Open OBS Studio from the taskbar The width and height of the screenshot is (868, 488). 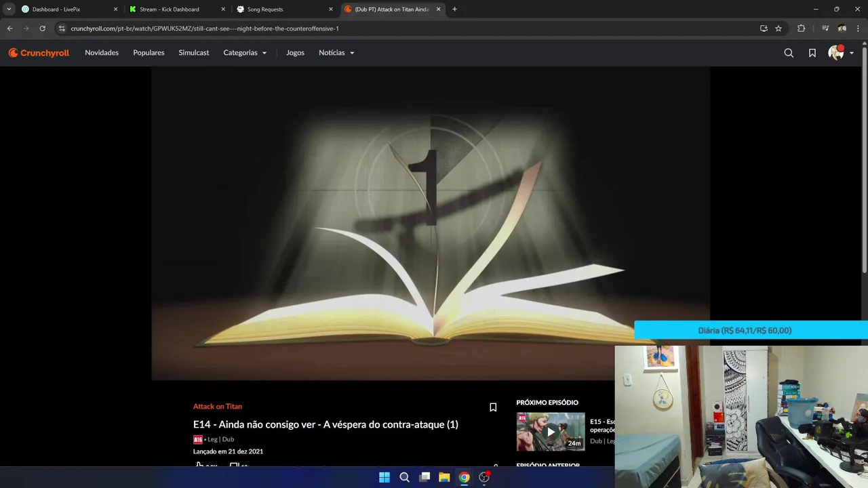pos(484,477)
